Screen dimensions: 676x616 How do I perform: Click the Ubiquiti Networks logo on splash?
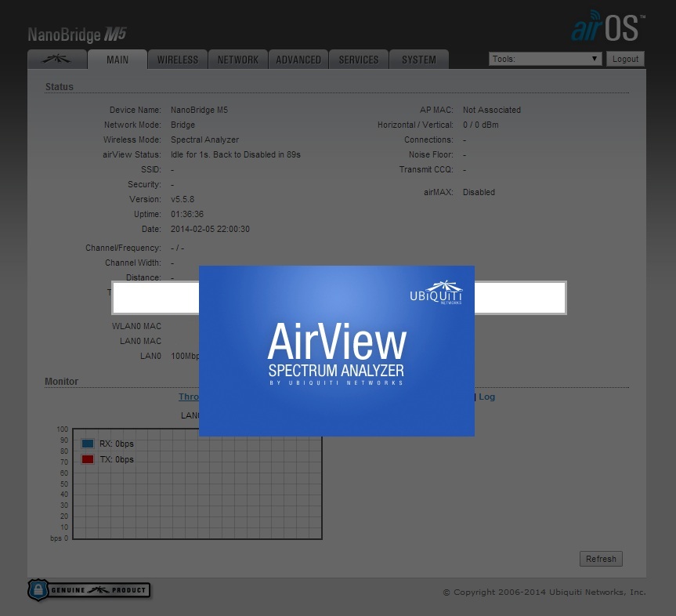436,292
